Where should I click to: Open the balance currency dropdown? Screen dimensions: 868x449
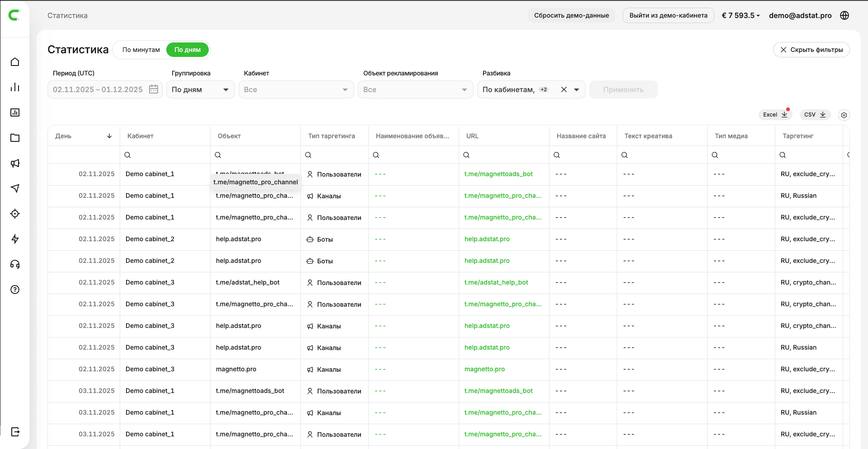741,15
